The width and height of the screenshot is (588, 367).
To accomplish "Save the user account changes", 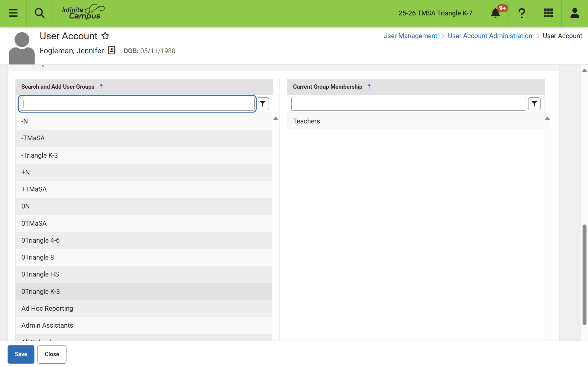I will pyautogui.click(x=21, y=354).
